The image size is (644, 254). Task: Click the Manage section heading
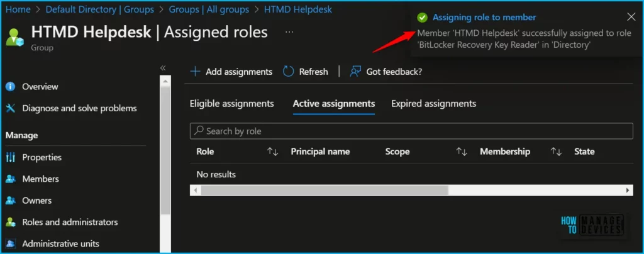click(22, 135)
